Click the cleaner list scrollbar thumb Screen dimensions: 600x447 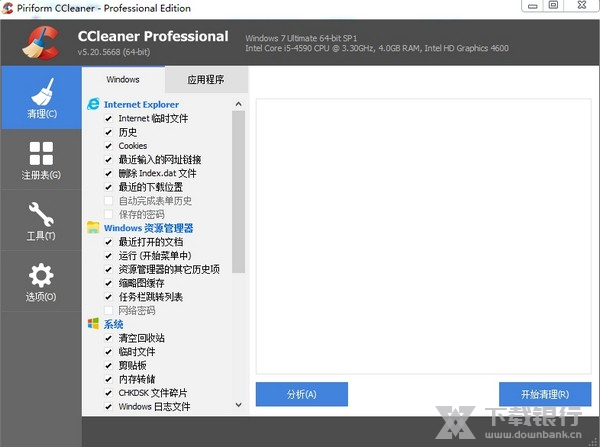click(x=238, y=192)
